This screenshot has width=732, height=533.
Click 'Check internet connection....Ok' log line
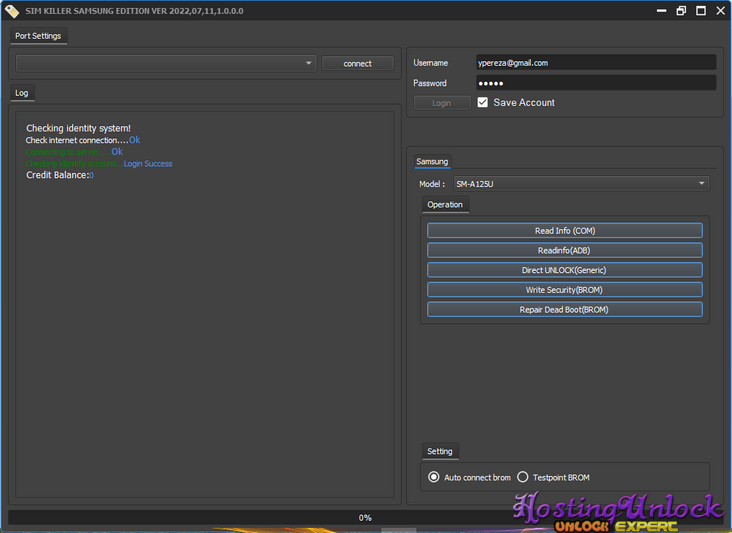click(x=83, y=140)
